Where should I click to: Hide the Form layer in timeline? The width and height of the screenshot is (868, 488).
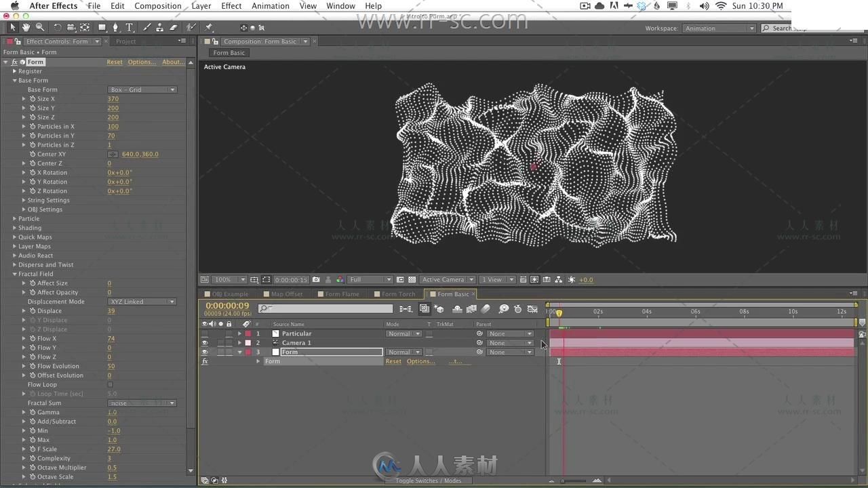point(205,352)
